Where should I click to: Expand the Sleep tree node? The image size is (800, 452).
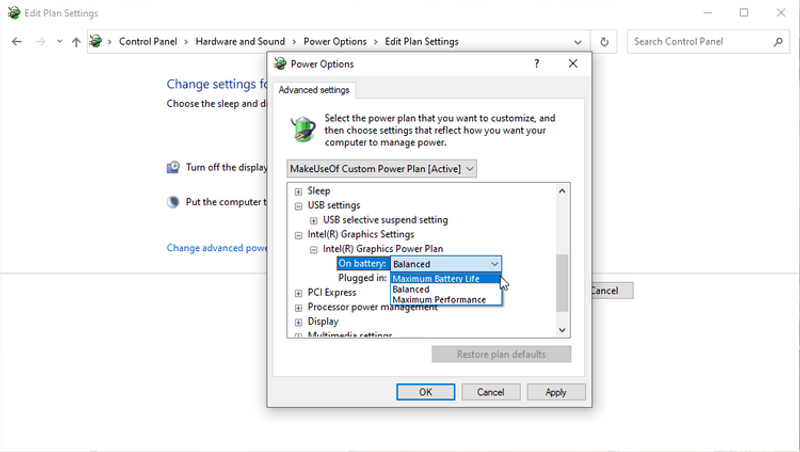pyautogui.click(x=298, y=191)
